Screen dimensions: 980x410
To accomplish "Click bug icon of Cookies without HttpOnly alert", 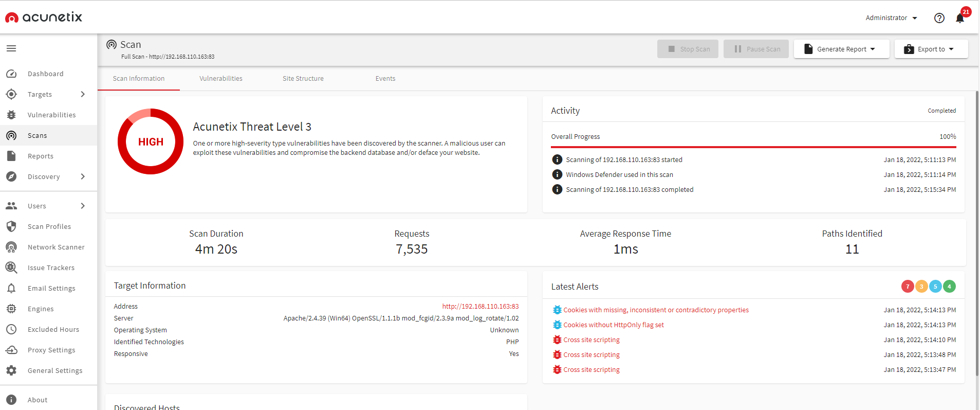I will click(557, 325).
